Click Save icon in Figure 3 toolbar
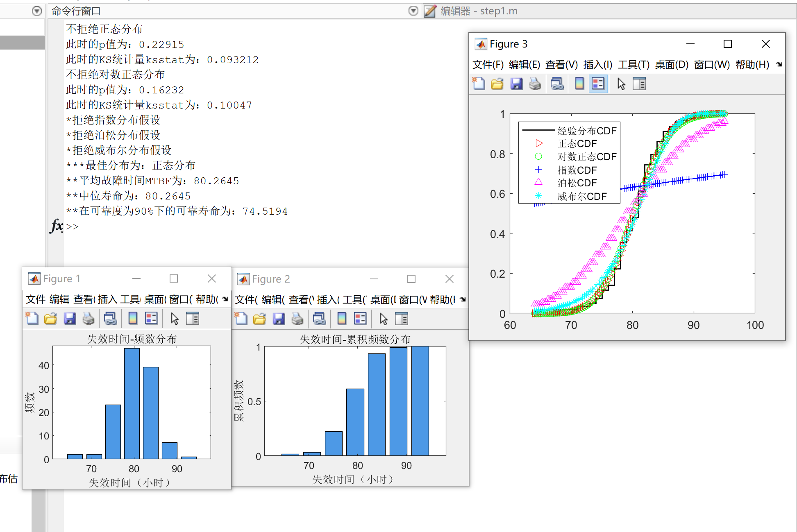Image resolution: width=797 pixels, height=532 pixels. click(516, 84)
